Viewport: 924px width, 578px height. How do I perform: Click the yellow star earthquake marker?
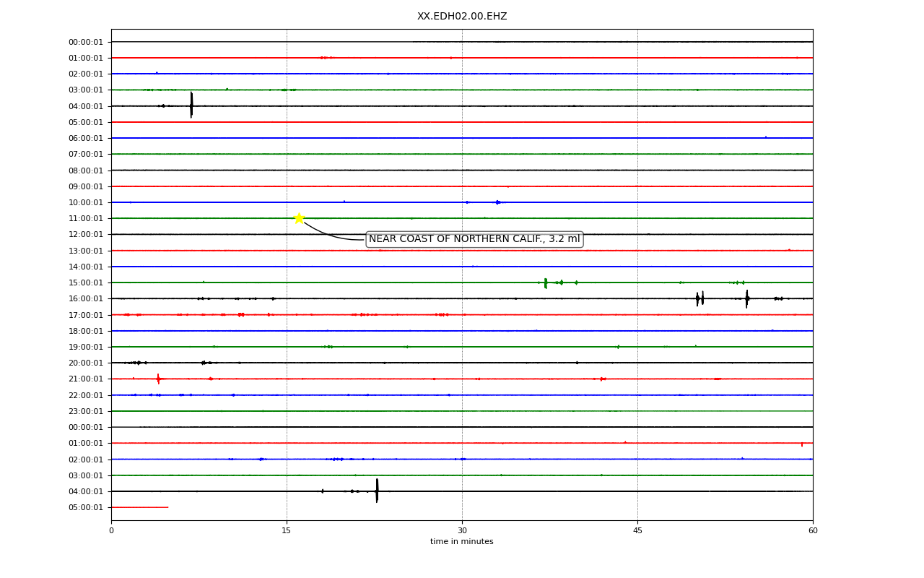299,218
